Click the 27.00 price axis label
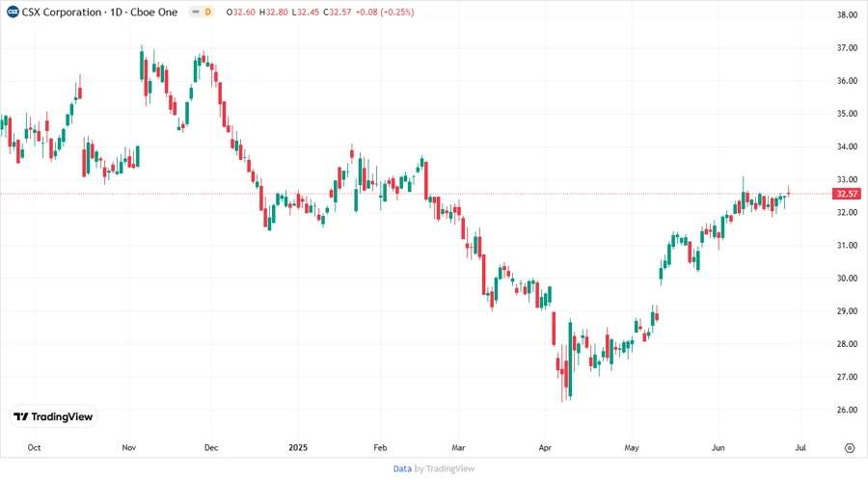The height and width of the screenshot is (480, 868). click(847, 377)
